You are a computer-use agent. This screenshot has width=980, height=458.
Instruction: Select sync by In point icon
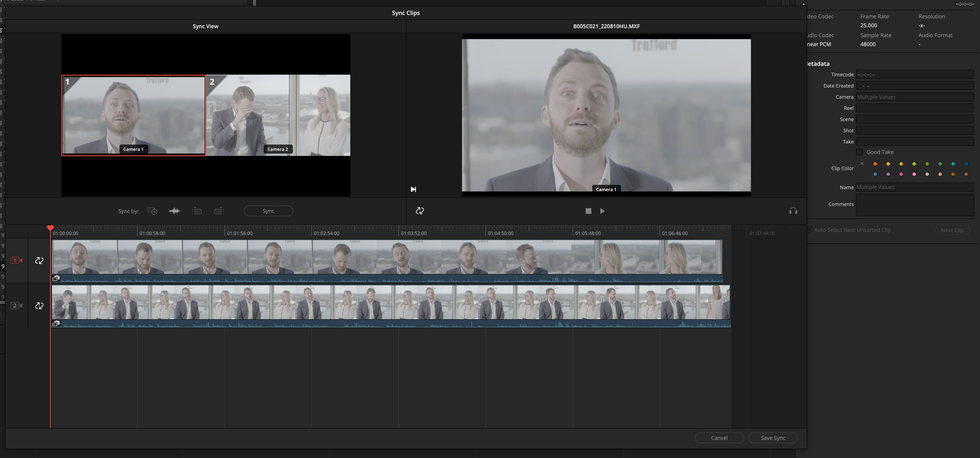(197, 211)
